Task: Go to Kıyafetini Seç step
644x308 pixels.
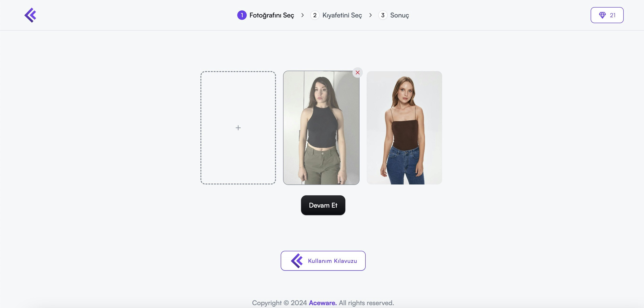Action: [342, 15]
